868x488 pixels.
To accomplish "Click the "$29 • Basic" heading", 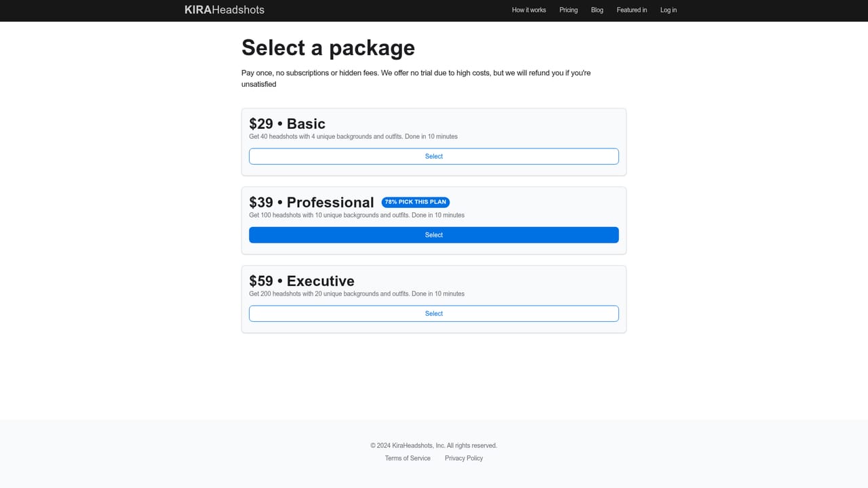I will coord(288,123).
